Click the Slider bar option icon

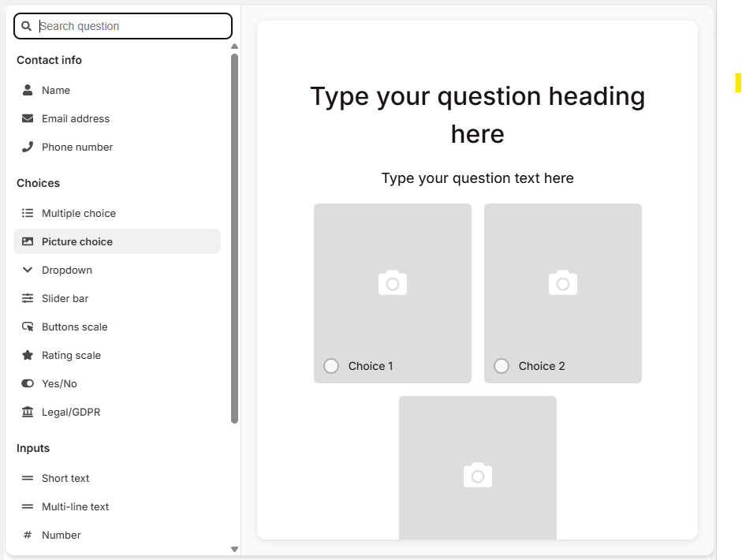tap(28, 298)
